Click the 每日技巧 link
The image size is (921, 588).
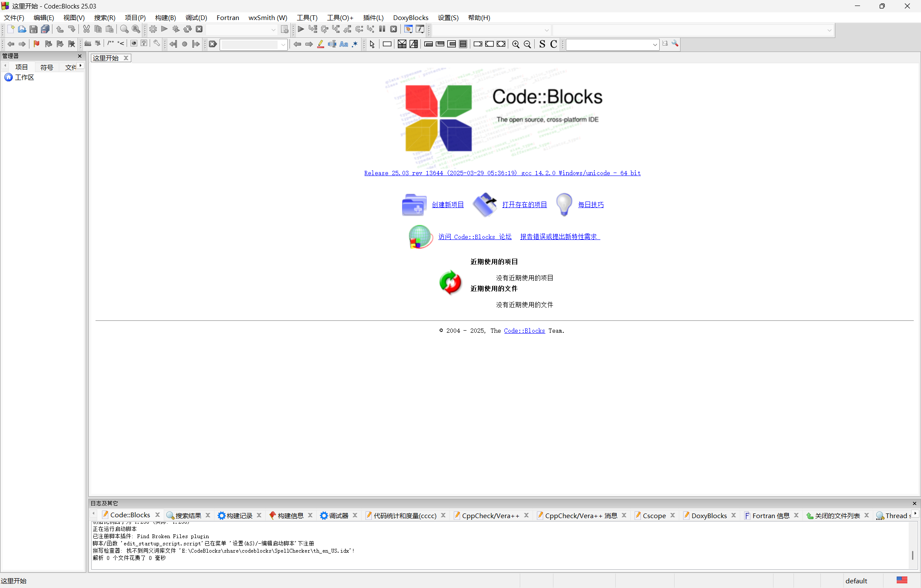pos(591,205)
